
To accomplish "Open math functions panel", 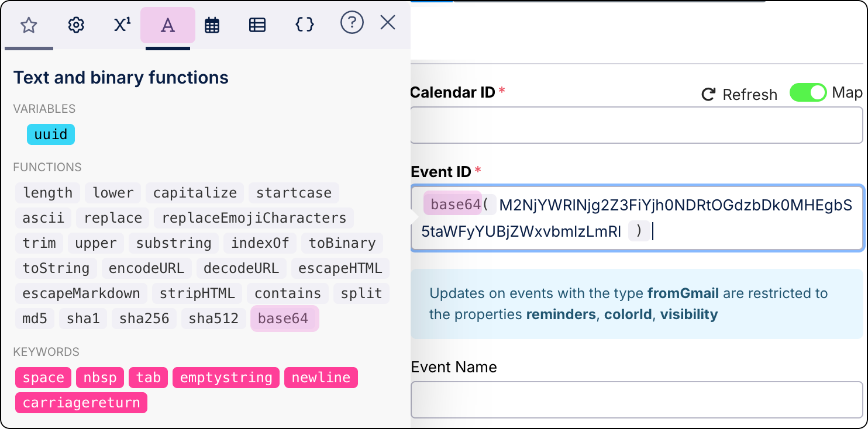I will tap(121, 25).
